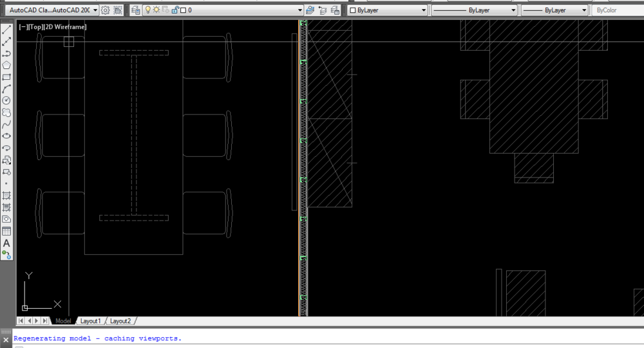644x348 pixels.
Task: Toggle the lock on layer 0
Action: tap(174, 10)
